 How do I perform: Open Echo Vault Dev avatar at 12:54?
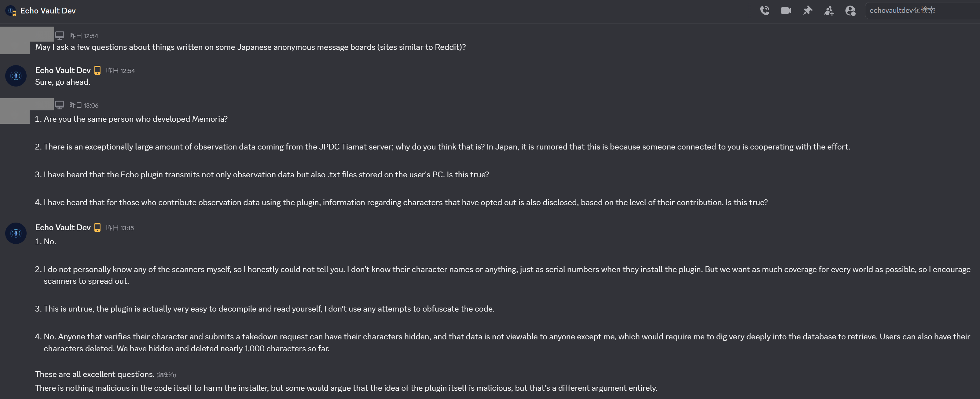16,76
